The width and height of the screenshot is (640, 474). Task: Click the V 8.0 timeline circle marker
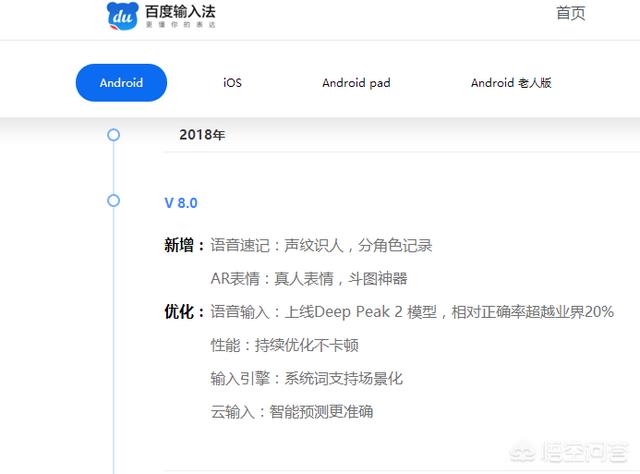pyautogui.click(x=113, y=200)
